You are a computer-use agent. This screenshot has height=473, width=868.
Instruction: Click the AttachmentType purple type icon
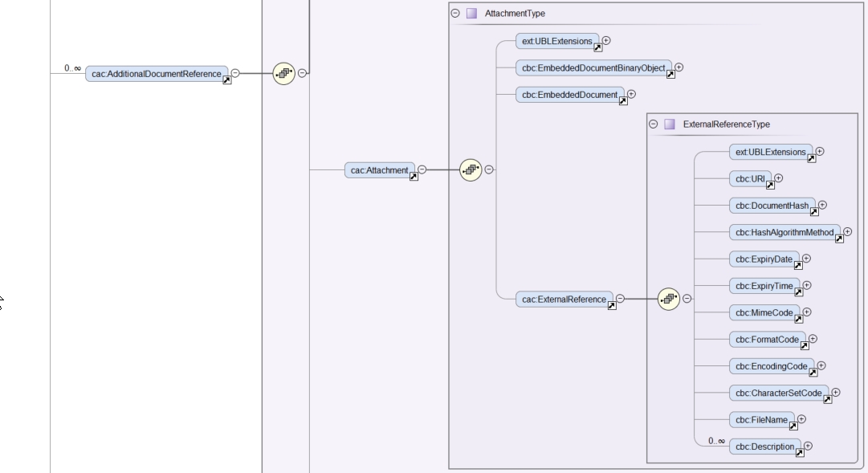(x=471, y=14)
